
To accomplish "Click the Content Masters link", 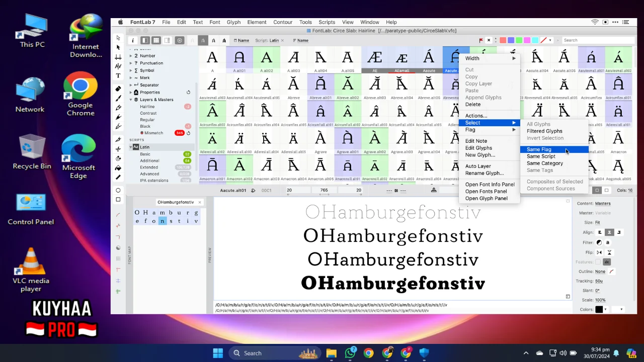I will tap(603, 204).
